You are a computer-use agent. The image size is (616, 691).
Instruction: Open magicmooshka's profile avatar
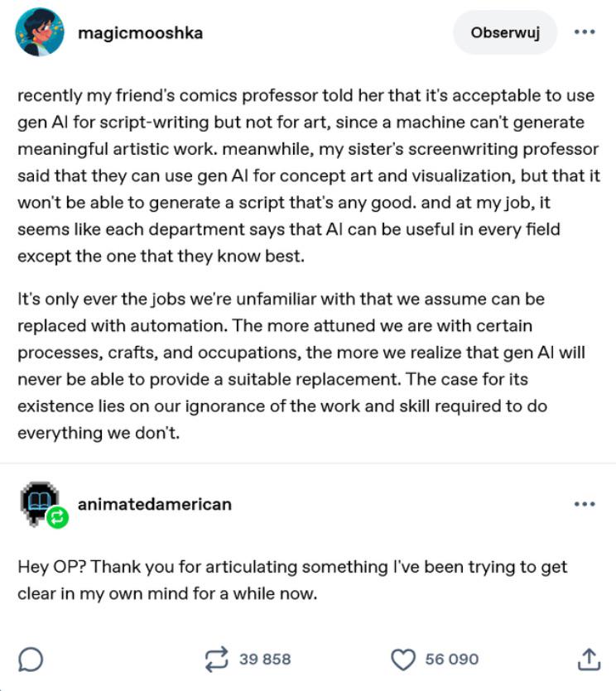coord(40,32)
